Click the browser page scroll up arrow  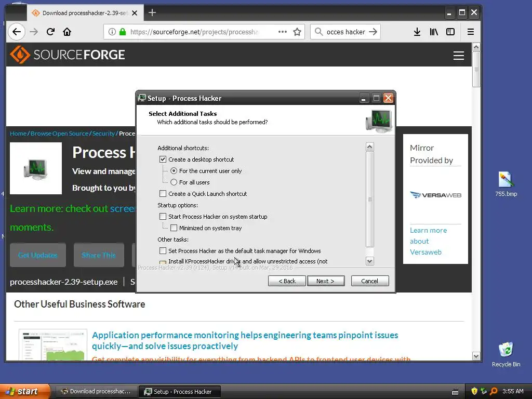tap(476, 47)
